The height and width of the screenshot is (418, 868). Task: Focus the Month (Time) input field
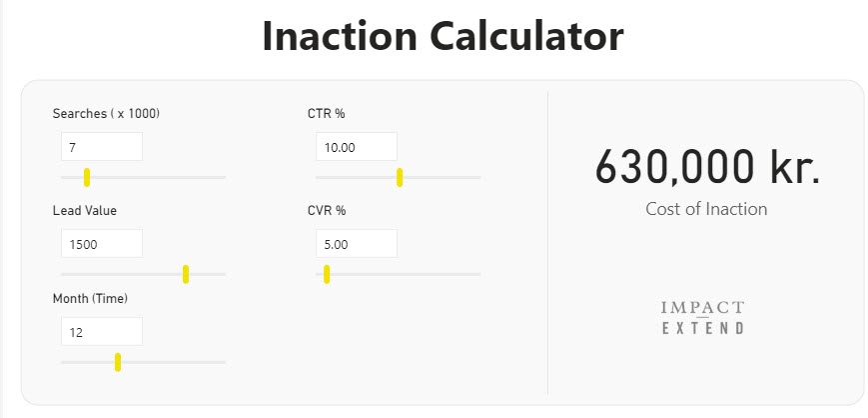tap(101, 331)
